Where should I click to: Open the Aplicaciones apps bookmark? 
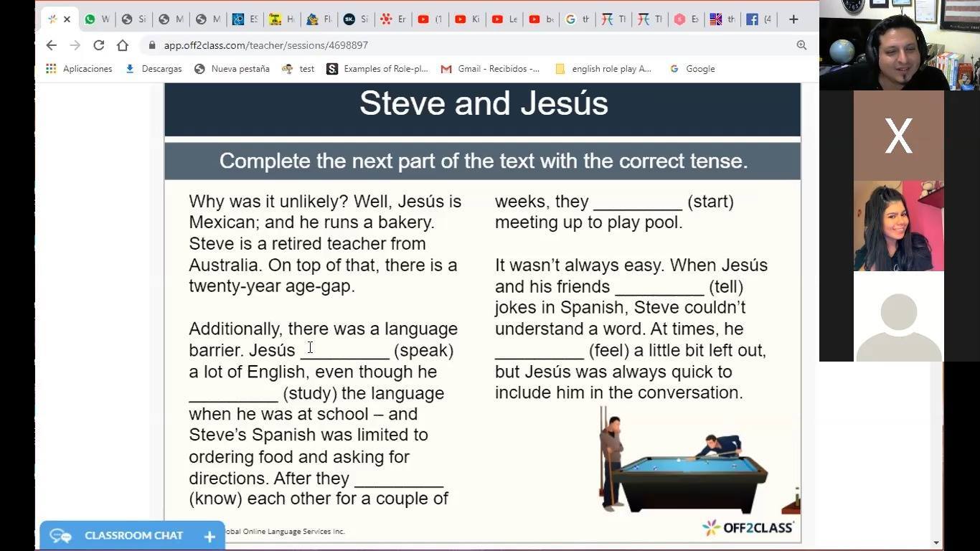(x=79, y=69)
